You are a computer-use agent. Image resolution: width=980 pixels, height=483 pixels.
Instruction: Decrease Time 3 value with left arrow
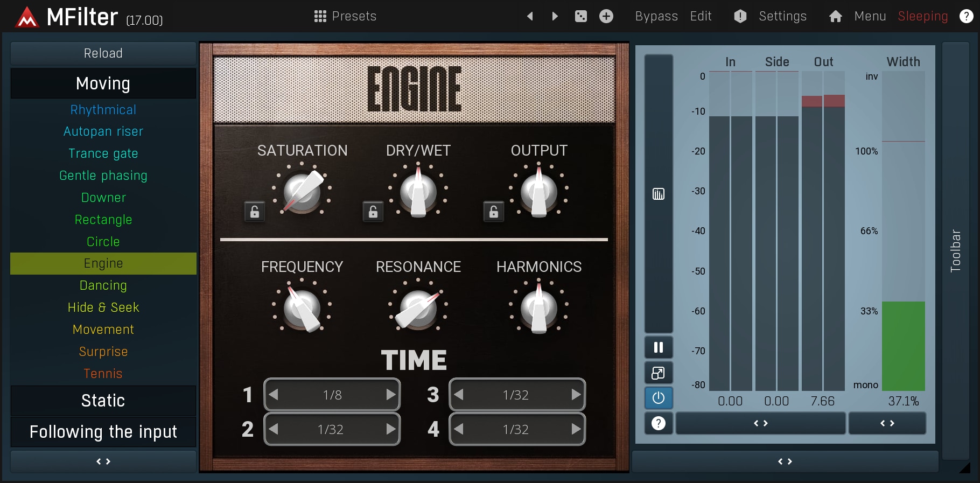[x=459, y=395]
